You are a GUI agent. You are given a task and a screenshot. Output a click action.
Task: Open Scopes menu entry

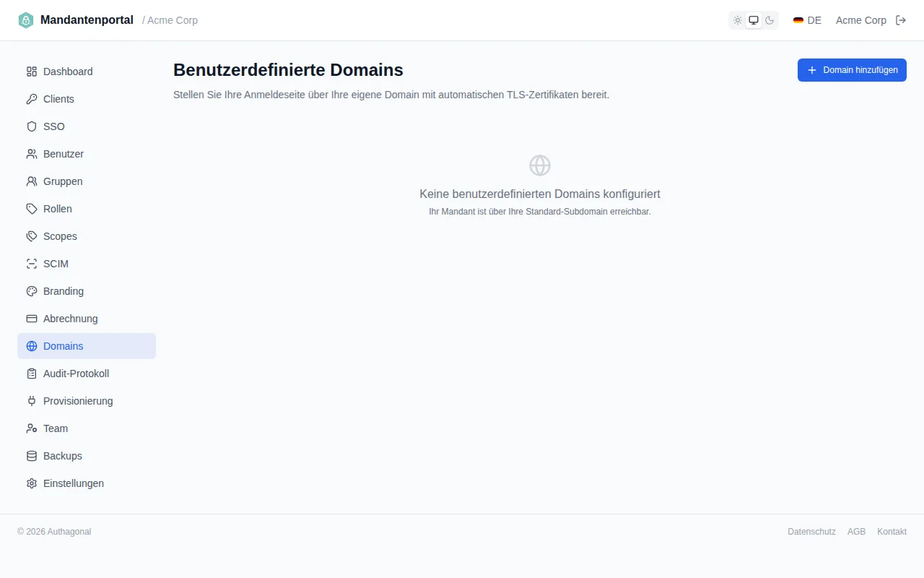click(87, 236)
